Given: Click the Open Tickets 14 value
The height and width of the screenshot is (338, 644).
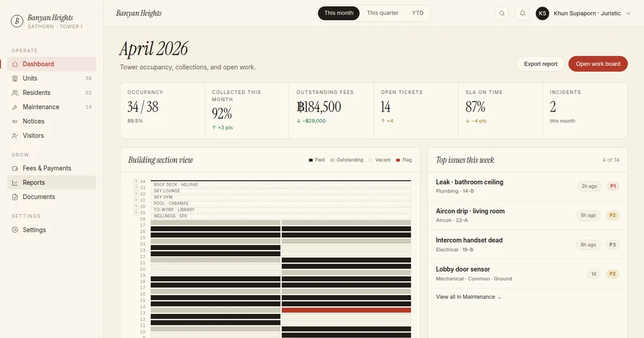Looking at the screenshot, I should point(386,107).
